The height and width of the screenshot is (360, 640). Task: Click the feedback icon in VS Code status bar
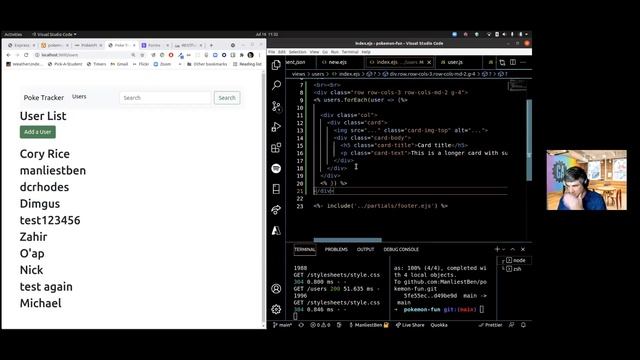tap(511, 325)
